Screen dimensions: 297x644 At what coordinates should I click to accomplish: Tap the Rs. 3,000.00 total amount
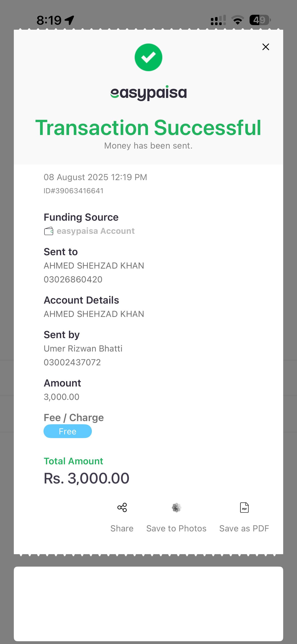coord(87,478)
